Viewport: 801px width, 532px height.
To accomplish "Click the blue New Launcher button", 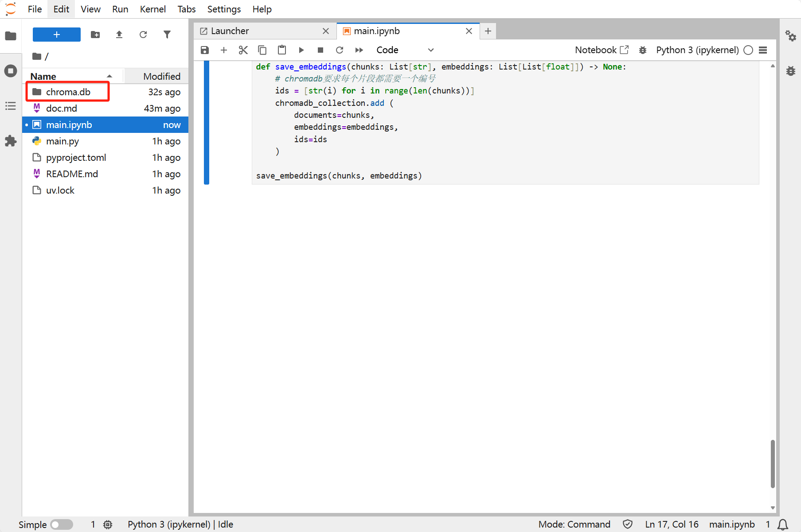I will click(57, 35).
